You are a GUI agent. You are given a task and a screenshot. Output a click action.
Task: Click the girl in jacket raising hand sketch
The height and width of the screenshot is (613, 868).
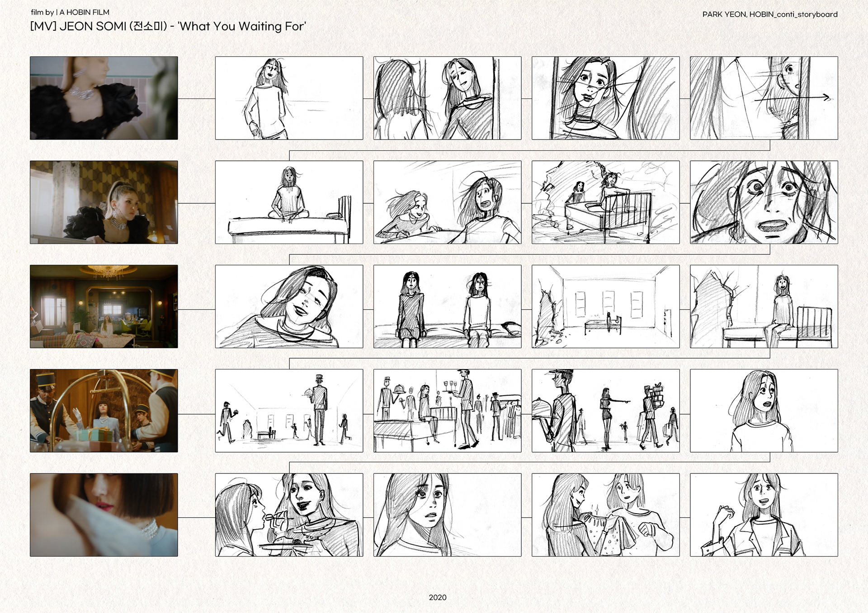[764, 515]
